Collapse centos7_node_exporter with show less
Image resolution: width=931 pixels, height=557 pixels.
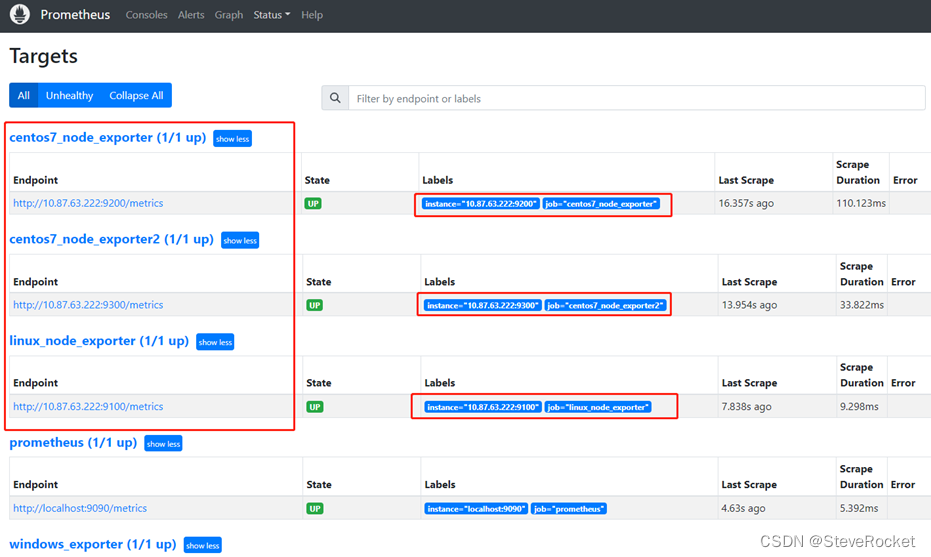[232, 138]
